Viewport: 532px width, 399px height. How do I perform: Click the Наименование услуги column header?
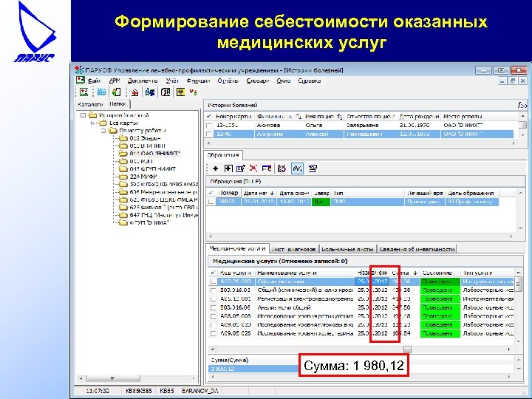click(x=305, y=273)
